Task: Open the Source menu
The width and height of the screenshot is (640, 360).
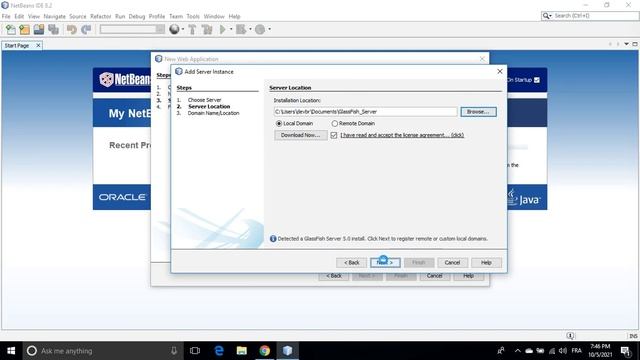Action: click(78, 16)
